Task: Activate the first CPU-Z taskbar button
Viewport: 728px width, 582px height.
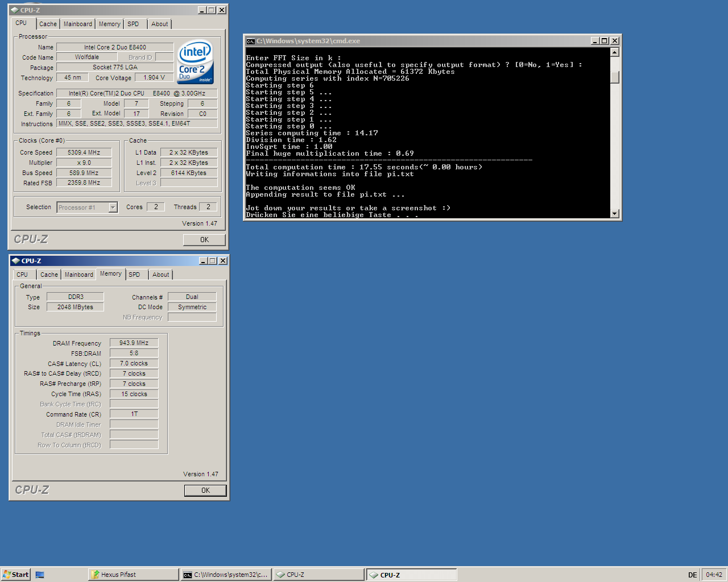Action: tap(318, 575)
